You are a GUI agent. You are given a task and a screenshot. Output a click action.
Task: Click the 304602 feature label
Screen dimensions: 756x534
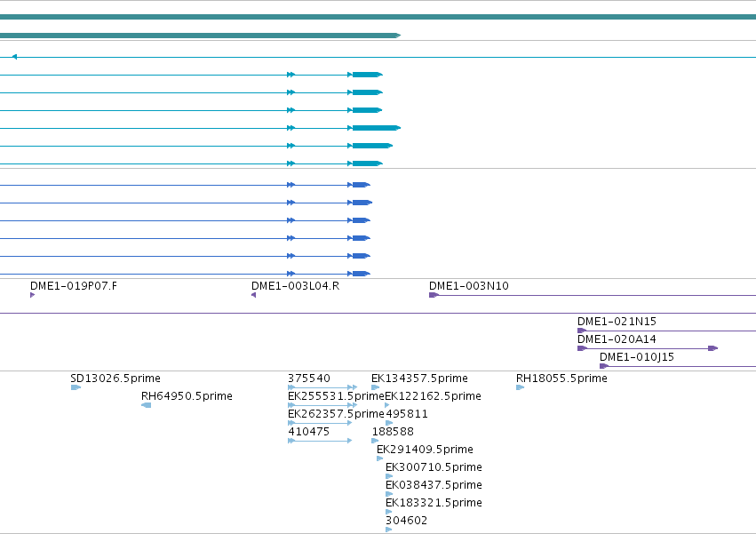pos(406,521)
